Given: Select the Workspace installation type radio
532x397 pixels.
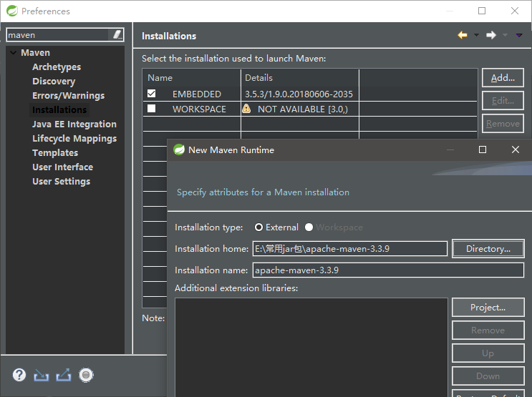Looking at the screenshot, I should [x=309, y=227].
